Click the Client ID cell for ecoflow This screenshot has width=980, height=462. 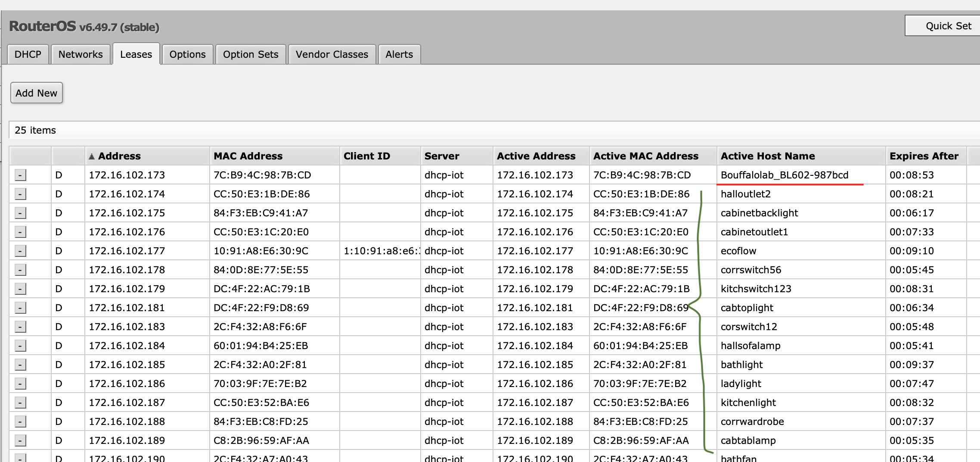[x=379, y=250]
